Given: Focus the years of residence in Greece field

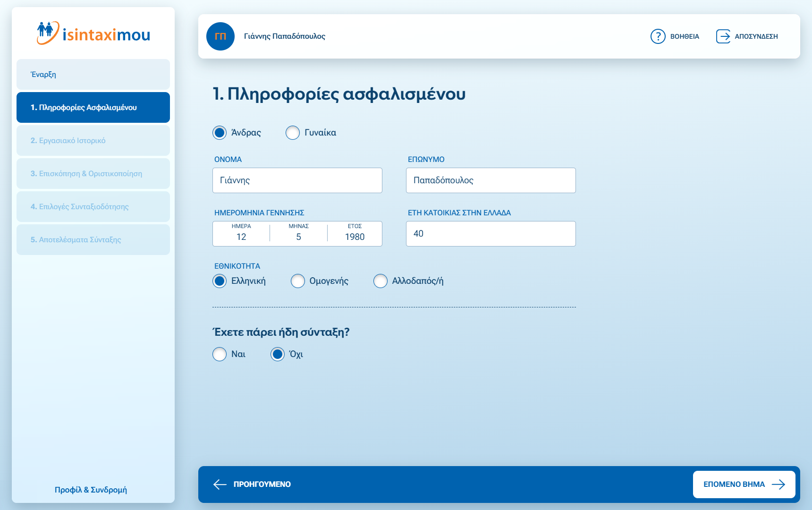Looking at the screenshot, I should click(491, 234).
